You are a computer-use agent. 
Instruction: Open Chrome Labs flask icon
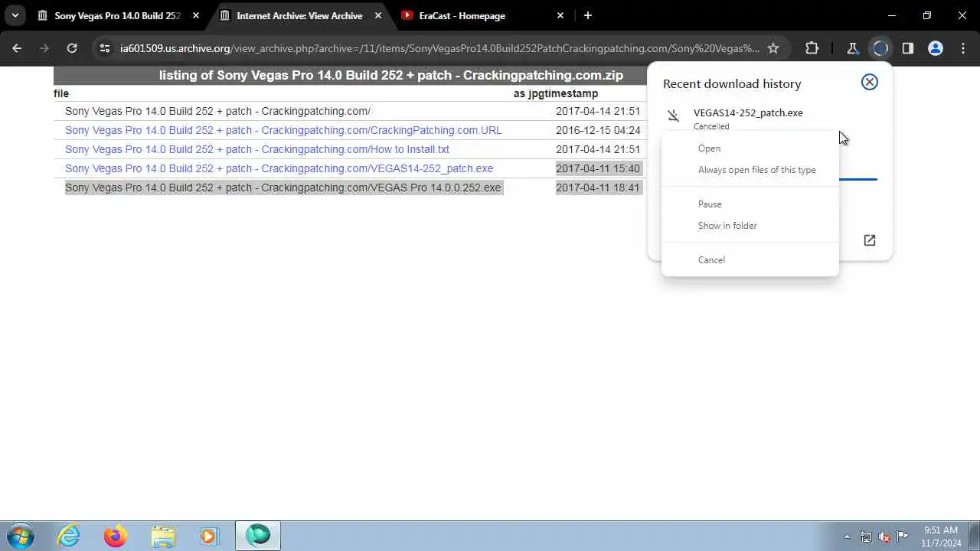point(852,48)
